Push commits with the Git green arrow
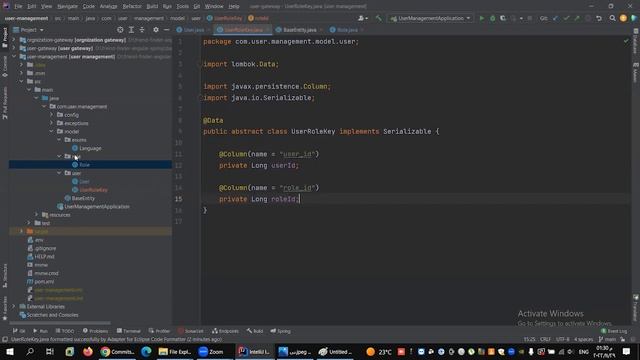 pyautogui.click(x=577, y=18)
